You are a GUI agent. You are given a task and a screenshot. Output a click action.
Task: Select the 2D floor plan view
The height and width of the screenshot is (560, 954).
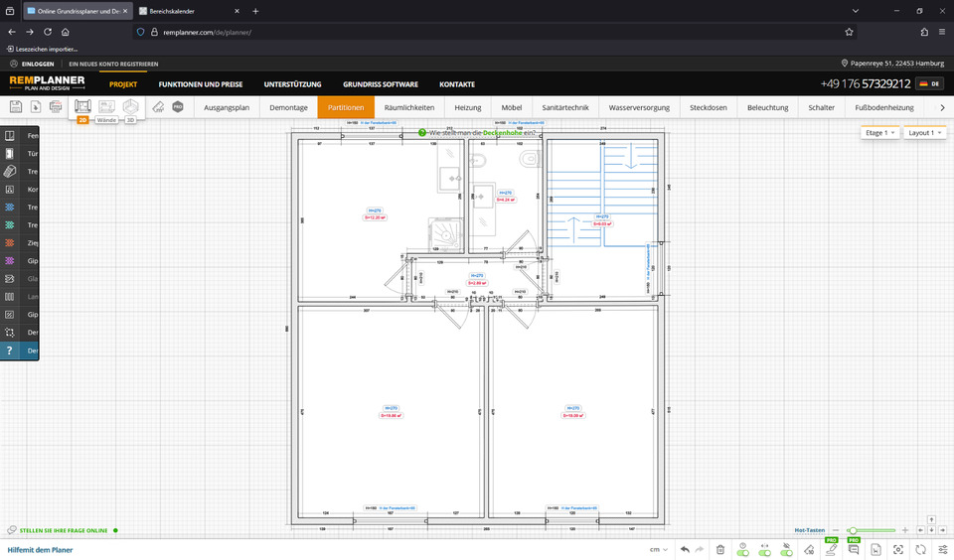click(x=82, y=107)
